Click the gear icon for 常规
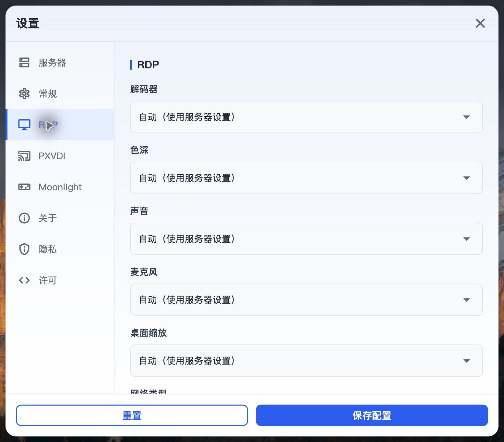Image resolution: width=504 pixels, height=442 pixels. [24, 94]
